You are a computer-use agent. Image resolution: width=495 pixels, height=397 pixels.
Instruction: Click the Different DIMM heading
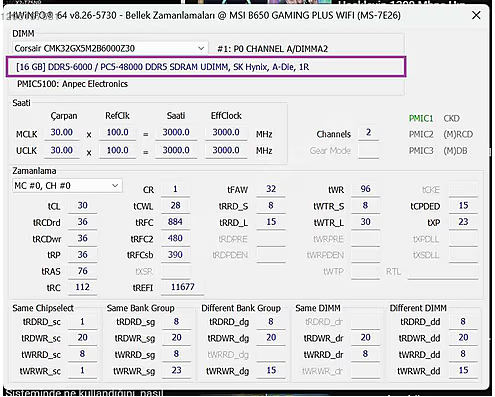point(418,308)
